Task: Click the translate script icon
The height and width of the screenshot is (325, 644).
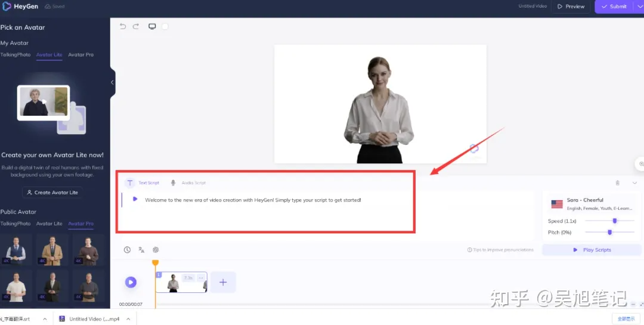Action: click(x=141, y=250)
